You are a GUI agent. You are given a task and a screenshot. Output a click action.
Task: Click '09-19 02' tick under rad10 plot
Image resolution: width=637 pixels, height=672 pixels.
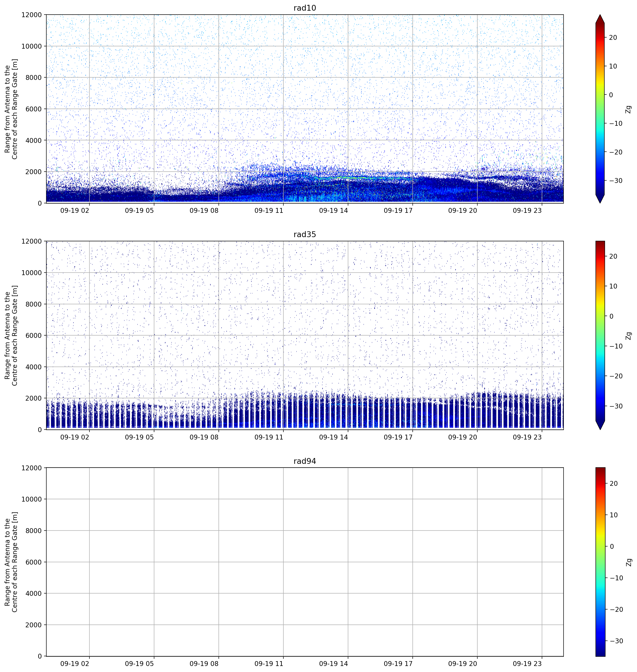75,210
